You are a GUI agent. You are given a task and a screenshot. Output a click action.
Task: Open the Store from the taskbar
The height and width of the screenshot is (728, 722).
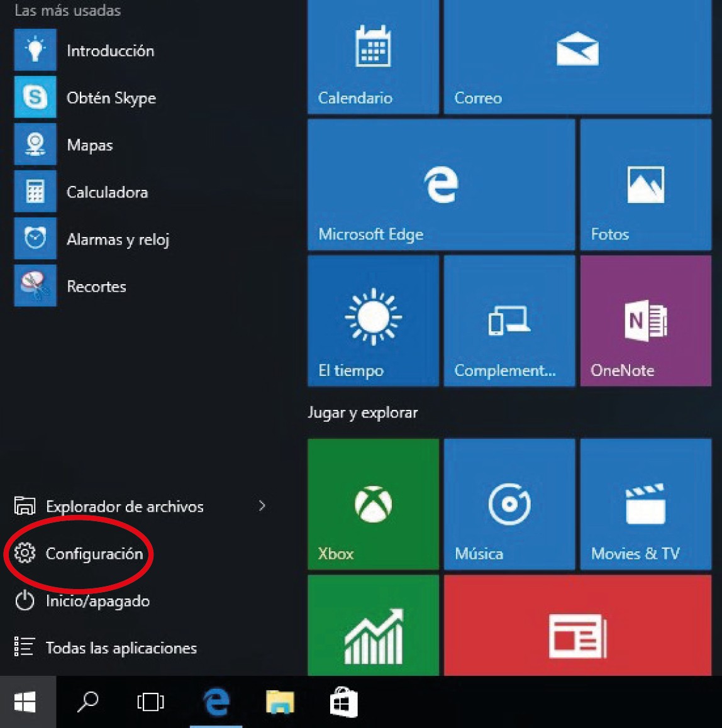343,702
